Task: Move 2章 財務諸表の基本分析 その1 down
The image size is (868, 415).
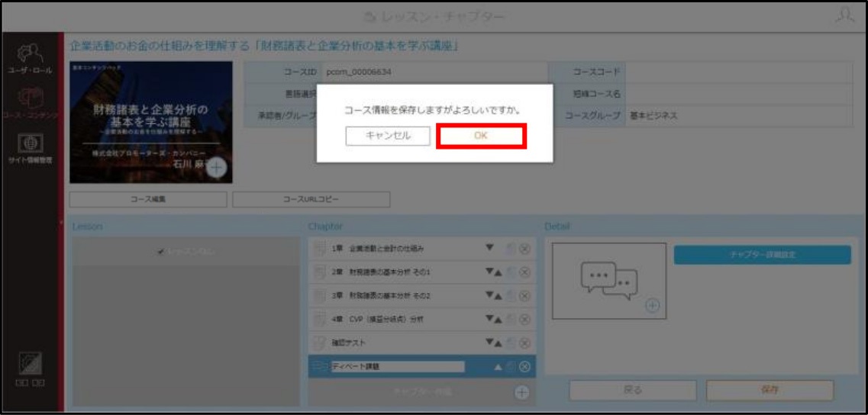Action: [x=489, y=272]
